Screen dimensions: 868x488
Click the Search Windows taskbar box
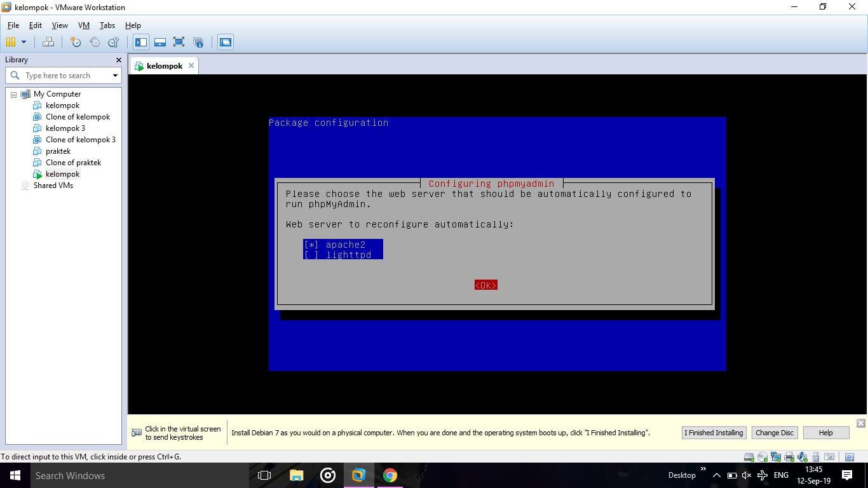point(140,475)
